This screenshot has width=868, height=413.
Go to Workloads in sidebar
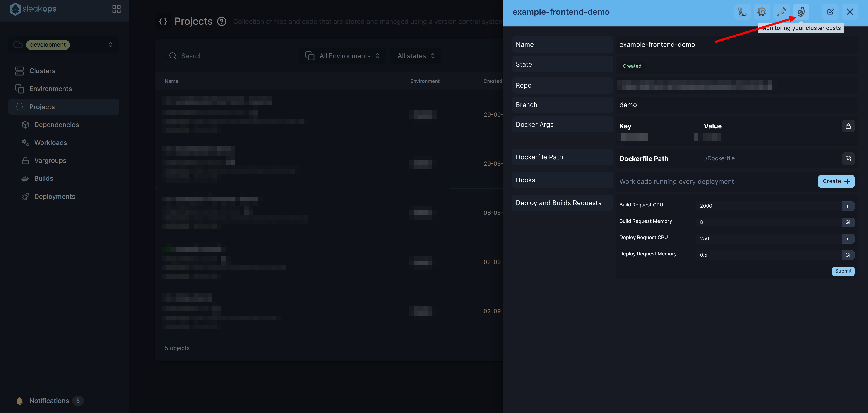tap(50, 143)
